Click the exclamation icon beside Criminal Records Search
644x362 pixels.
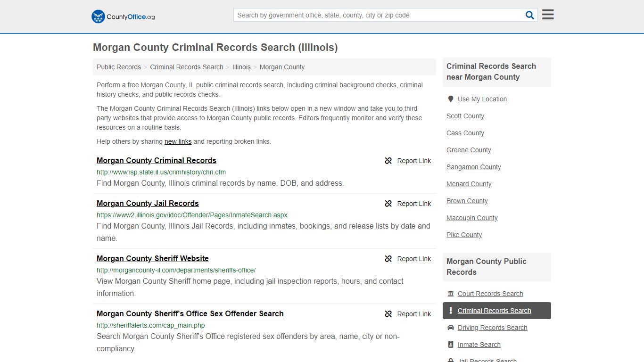pyautogui.click(x=451, y=311)
